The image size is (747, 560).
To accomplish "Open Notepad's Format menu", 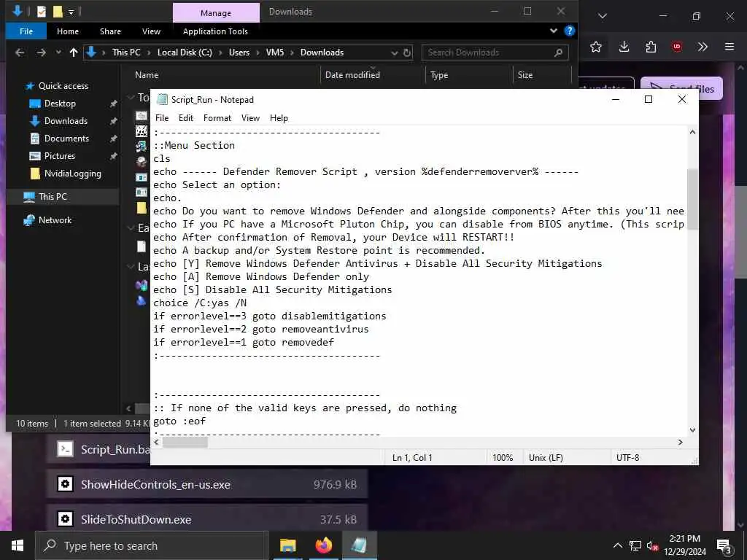I will (x=217, y=118).
